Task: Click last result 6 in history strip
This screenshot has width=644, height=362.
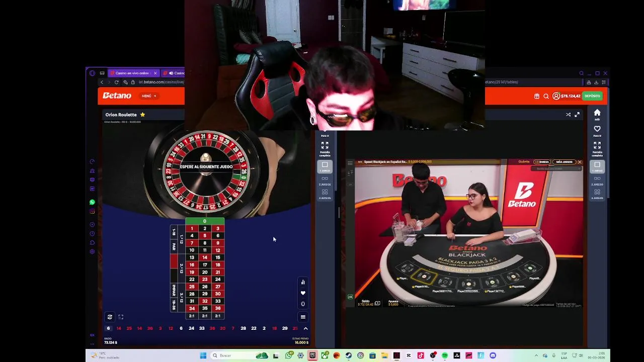Action: click(108, 328)
